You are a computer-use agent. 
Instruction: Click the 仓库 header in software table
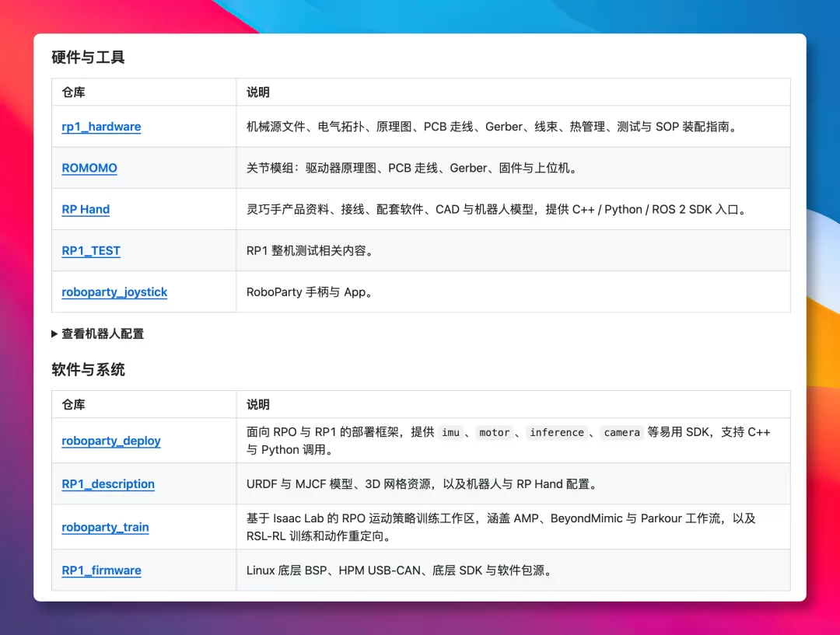tap(73, 404)
